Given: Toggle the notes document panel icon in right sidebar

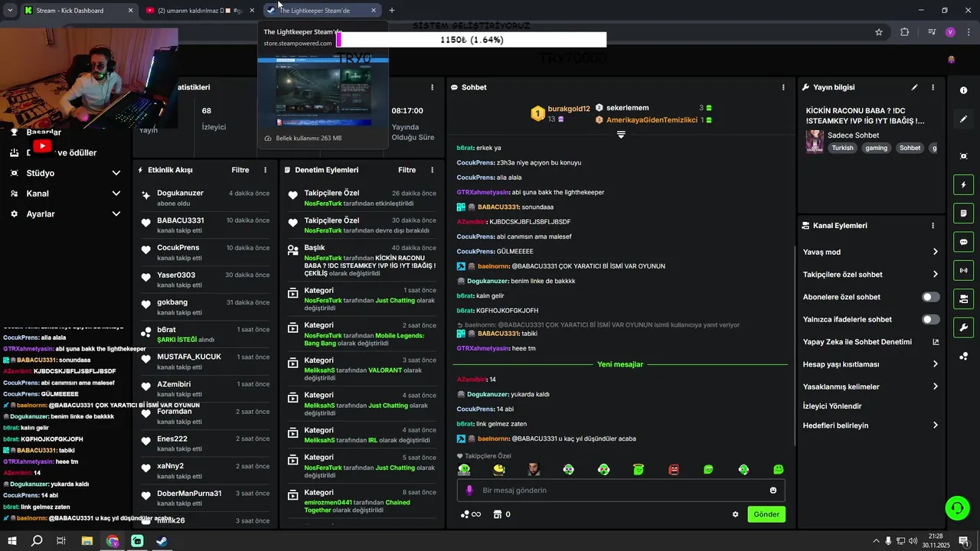Looking at the screenshot, I should (963, 213).
